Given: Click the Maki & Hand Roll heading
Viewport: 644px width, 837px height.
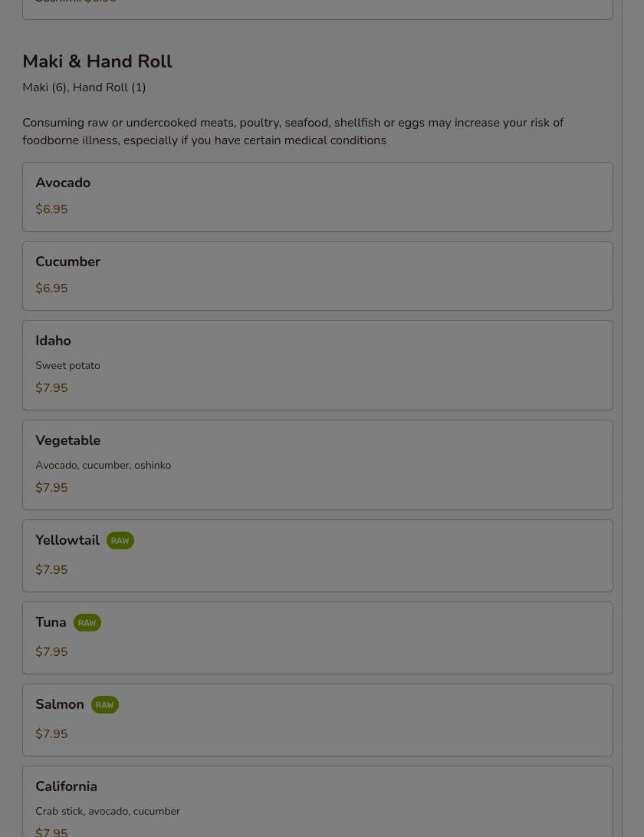Looking at the screenshot, I should coord(97,61).
